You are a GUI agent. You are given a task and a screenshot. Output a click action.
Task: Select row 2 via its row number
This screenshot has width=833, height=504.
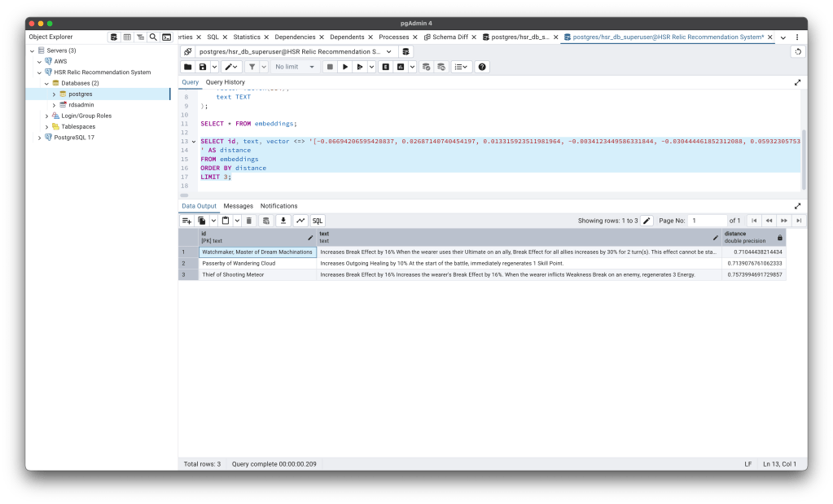(x=184, y=264)
